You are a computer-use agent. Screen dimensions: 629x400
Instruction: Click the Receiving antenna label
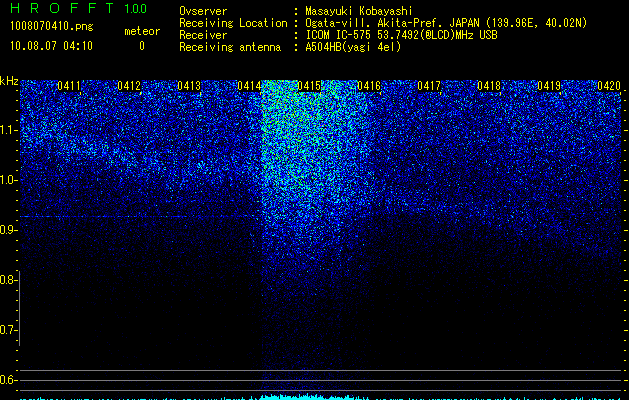coord(230,47)
